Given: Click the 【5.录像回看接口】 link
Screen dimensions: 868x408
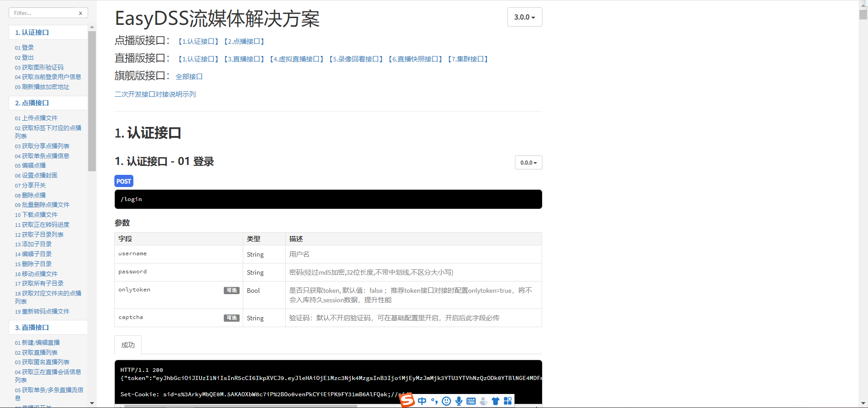Looking at the screenshot, I should coord(356,59).
